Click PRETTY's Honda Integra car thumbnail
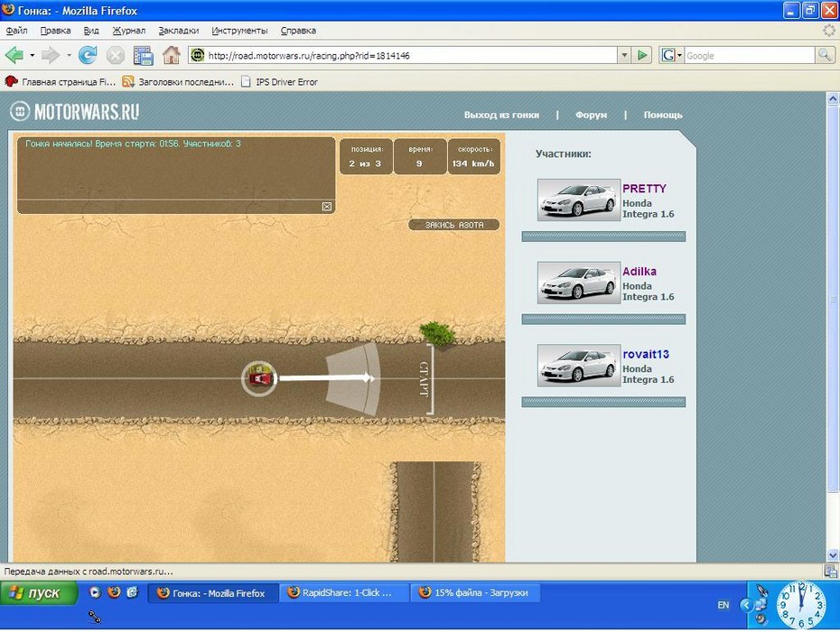This screenshot has width=840, height=632. click(579, 200)
